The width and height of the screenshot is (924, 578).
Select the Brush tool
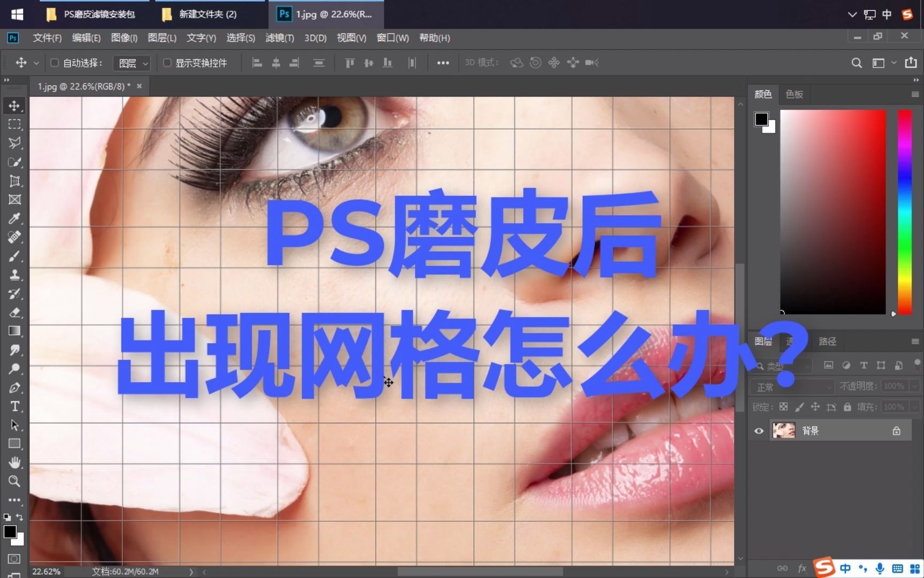coord(13,256)
